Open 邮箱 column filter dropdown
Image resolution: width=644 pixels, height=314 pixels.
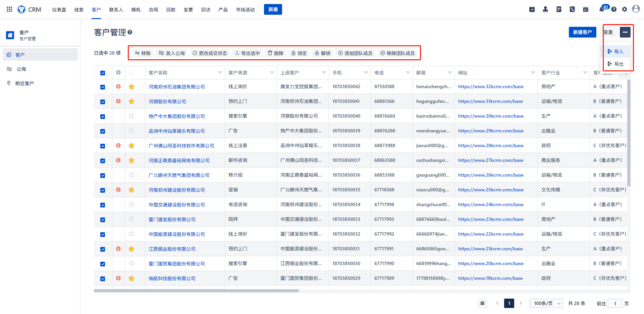(x=450, y=73)
